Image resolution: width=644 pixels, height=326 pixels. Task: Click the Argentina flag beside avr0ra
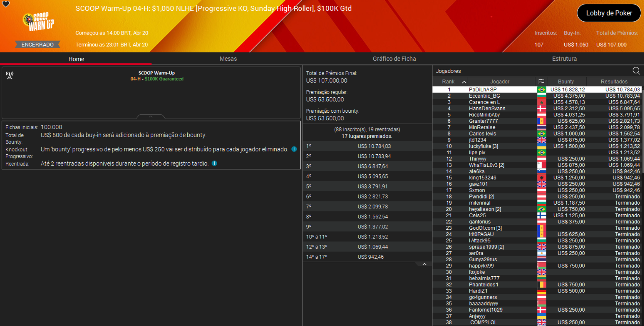click(541, 253)
